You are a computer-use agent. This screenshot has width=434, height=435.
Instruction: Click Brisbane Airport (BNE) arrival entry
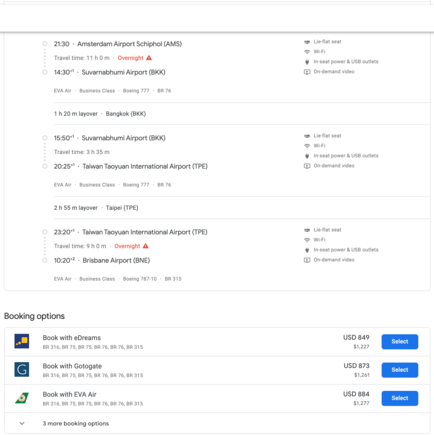click(x=102, y=260)
